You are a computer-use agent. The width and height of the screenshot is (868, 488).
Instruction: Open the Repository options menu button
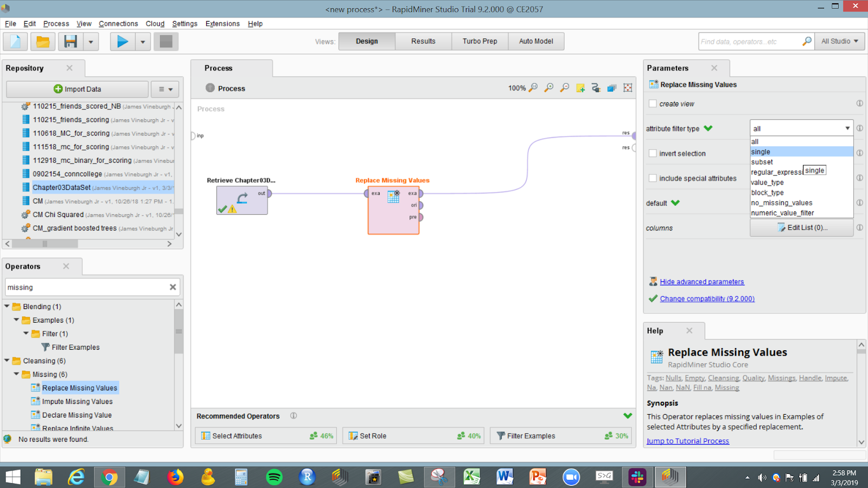click(x=165, y=89)
